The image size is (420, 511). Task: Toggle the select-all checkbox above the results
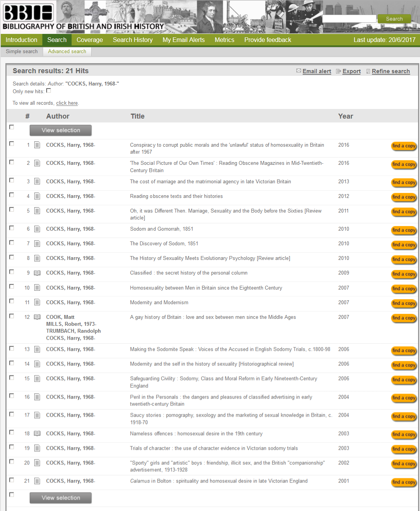tap(12, 127)
